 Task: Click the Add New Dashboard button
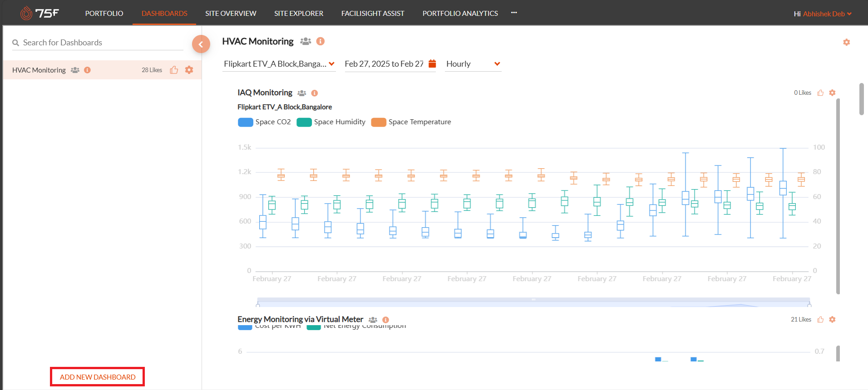(98, 377)
